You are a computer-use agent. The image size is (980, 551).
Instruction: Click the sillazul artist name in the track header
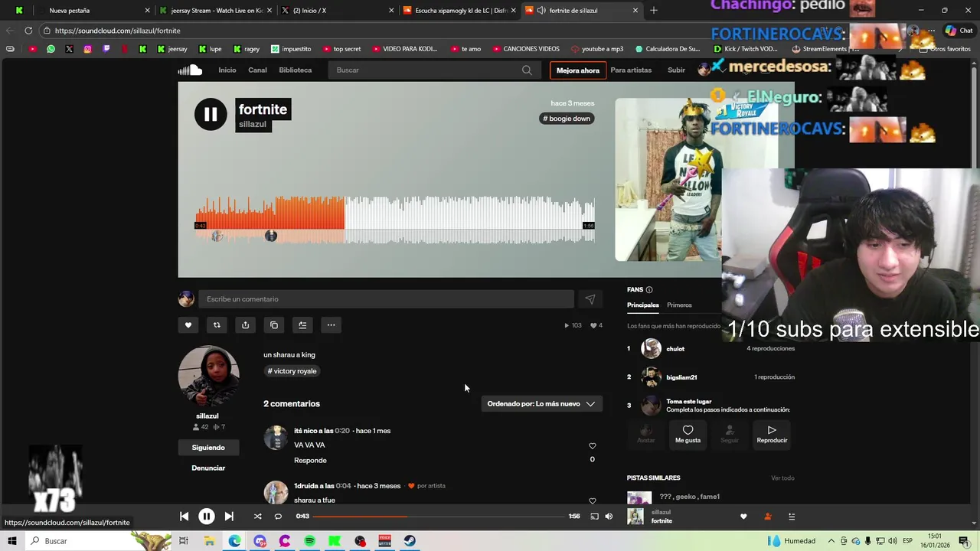pos(253,125)
